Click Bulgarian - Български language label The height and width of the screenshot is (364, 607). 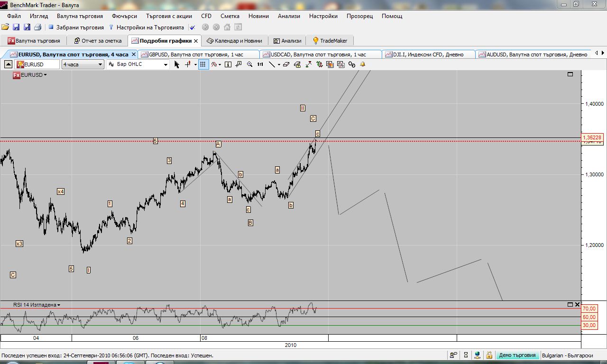point(567,355)
